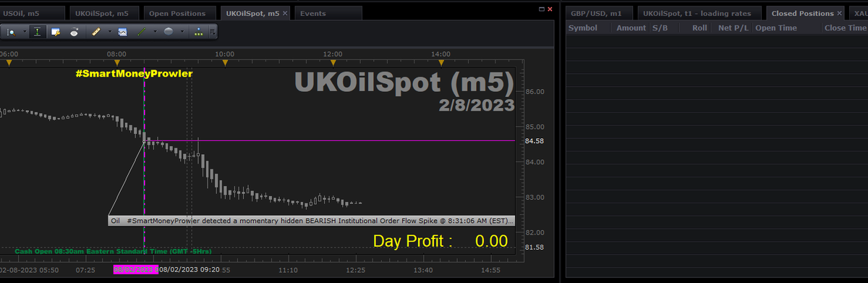The height and width of the screenshot is (283, 868).
Task: Click the 81.58 price label on axis
Action: (x=535, y=248)
